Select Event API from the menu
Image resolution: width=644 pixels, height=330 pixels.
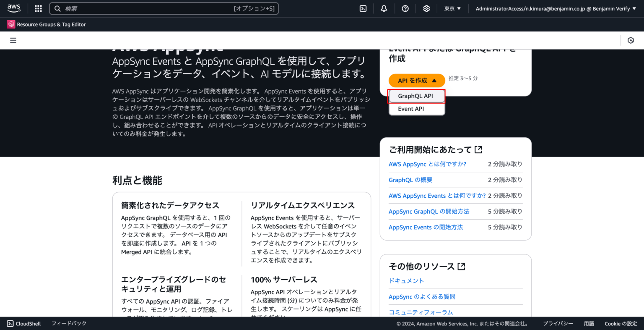coord(416,109)
